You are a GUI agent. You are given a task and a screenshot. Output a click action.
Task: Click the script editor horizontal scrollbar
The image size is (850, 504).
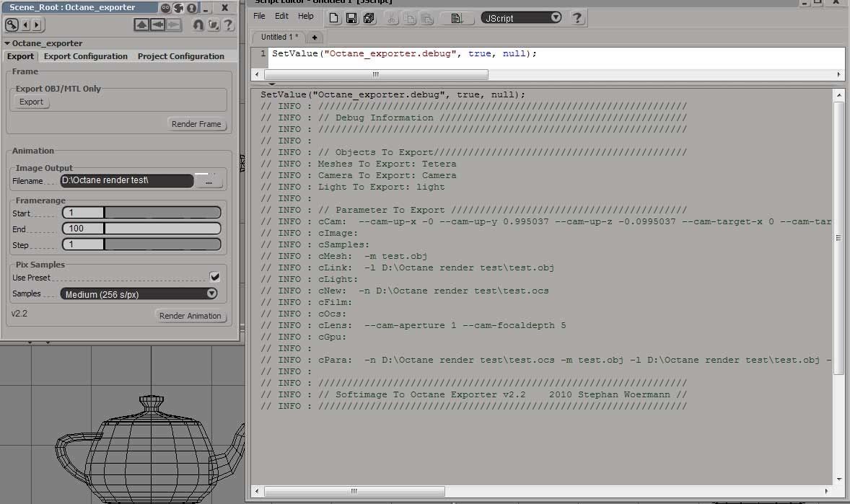pos(376,74)
